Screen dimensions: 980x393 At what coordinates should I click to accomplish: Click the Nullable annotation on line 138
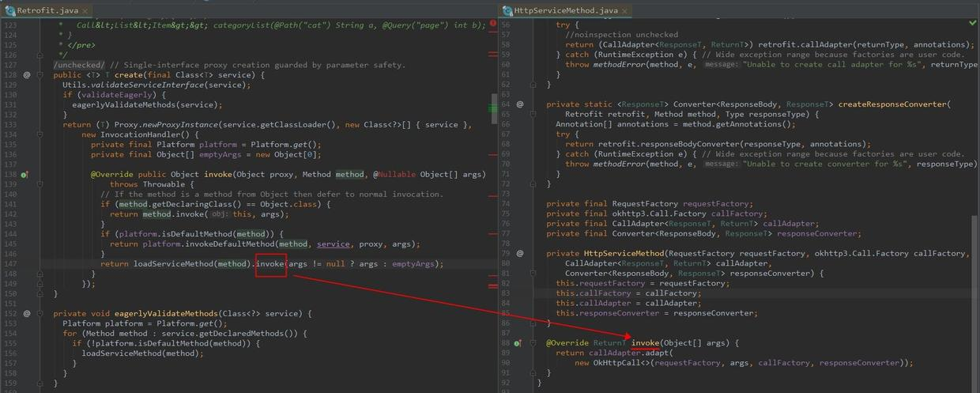(x=393, y=174)
